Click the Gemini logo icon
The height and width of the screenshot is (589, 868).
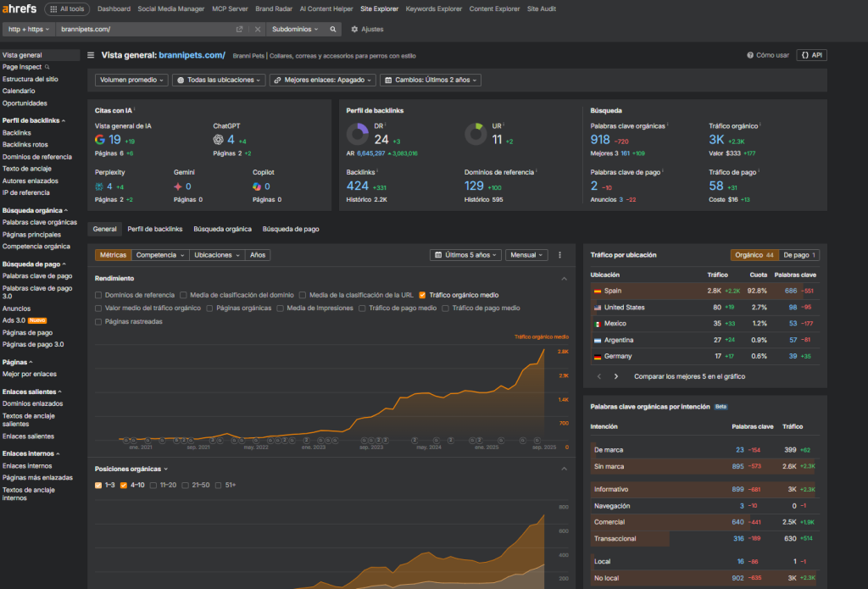point(178,186)
